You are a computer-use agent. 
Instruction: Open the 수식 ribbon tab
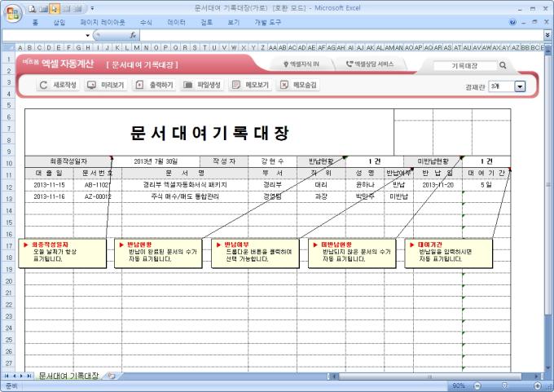(146, 23)
